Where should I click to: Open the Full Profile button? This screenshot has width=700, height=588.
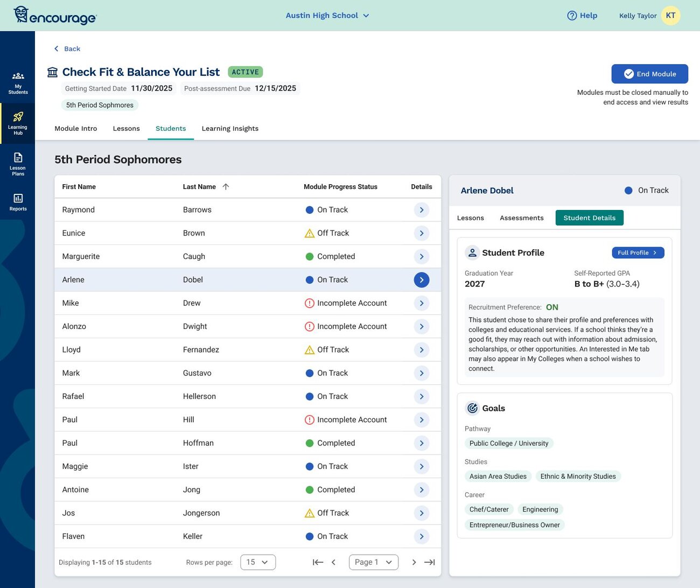[638, 253]
